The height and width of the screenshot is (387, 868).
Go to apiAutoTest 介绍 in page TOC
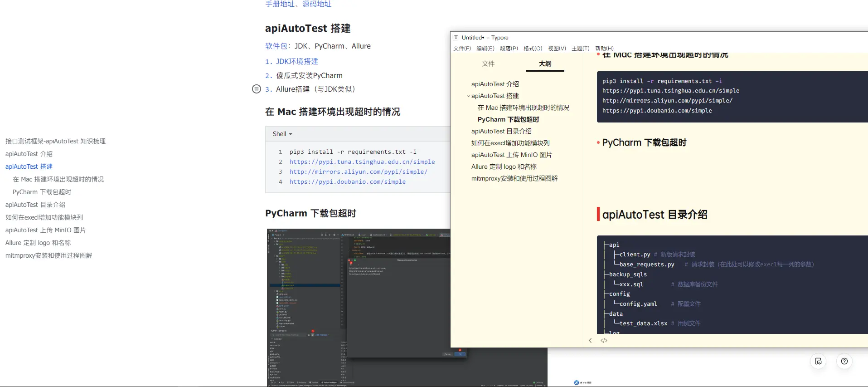[x=29, y=154]
